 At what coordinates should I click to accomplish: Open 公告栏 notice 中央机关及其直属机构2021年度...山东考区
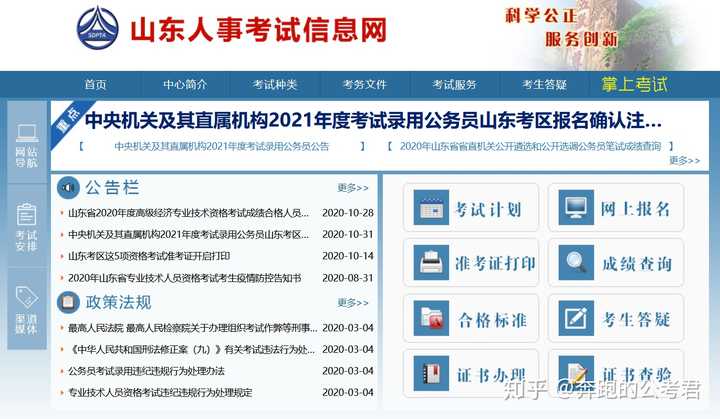click(x=188, y=235)
